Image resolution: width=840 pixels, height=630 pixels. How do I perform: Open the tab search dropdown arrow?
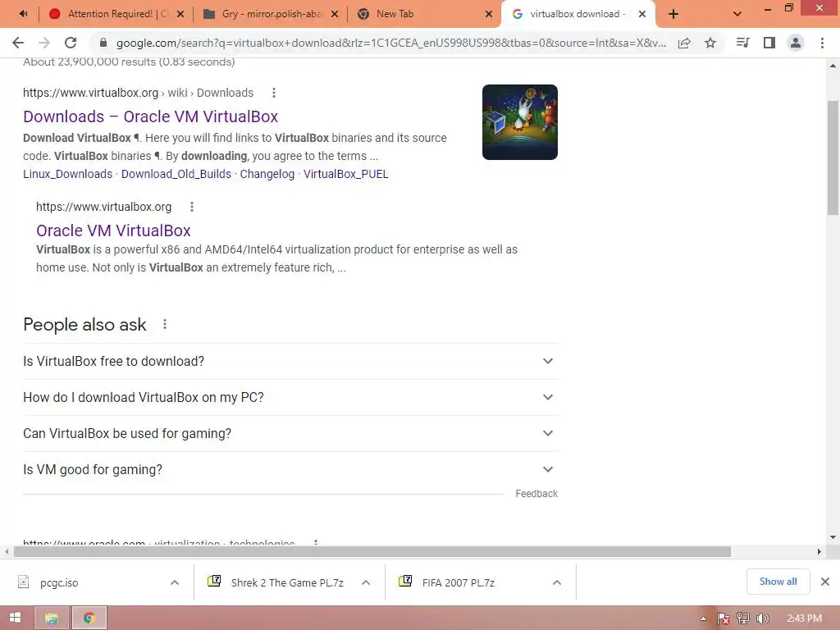[x=737, y=14]
